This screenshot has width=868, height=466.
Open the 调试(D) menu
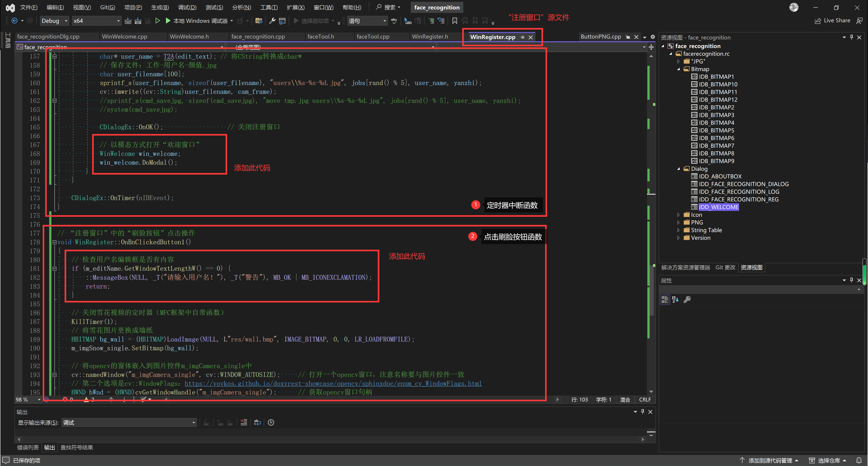[187, 7]
